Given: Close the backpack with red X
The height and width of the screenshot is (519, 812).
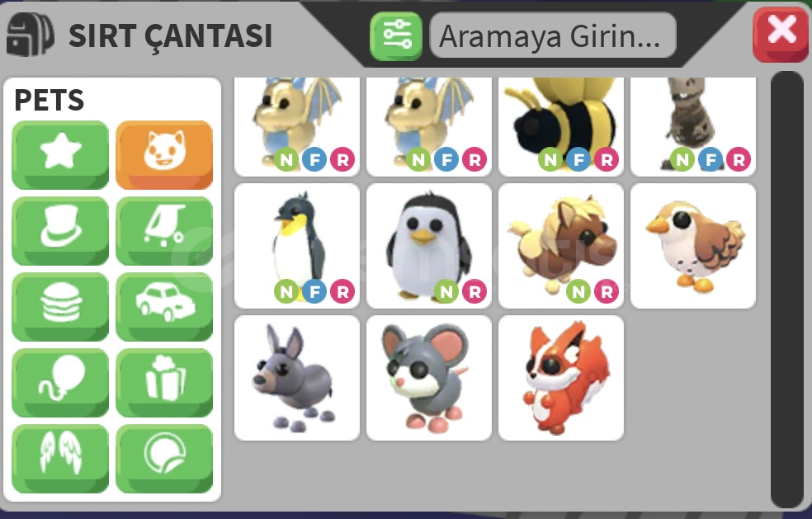Looking at the screenshot, I should [x=781, y=34].
